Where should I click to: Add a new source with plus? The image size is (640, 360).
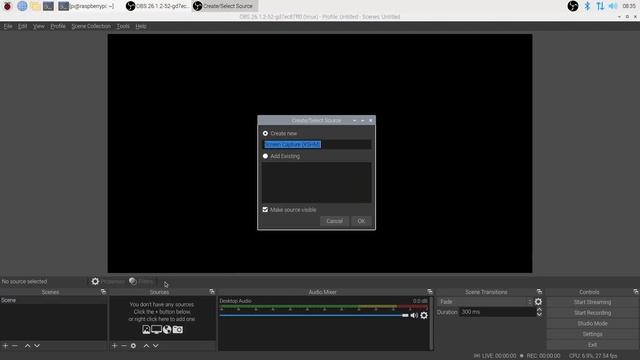pyautogui.click(x=114, y=346)
